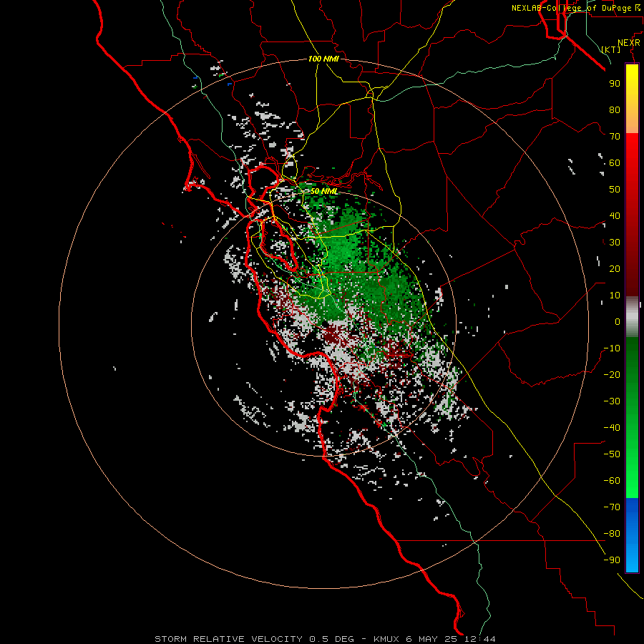Viewport: 644px width, 644px height.
Task: Click the "100 NMI" range ring label
Action: click(323, 59)
